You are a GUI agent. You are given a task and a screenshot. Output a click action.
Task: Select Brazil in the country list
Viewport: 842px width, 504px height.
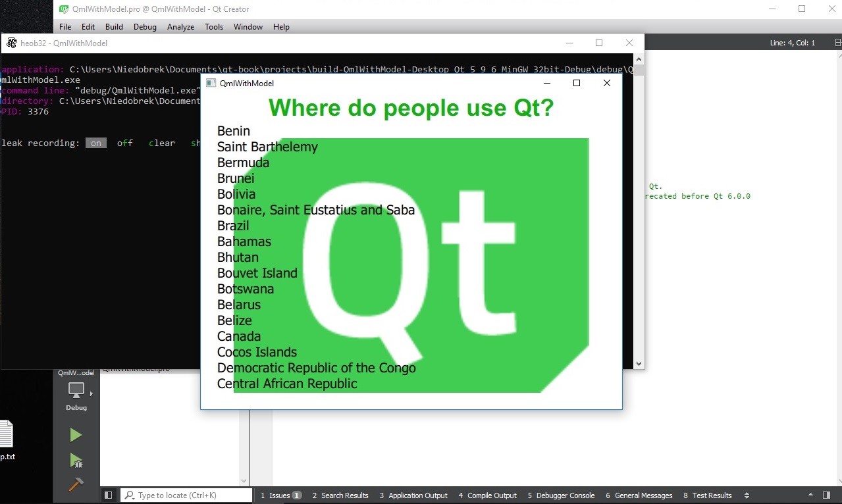[233, 226]
